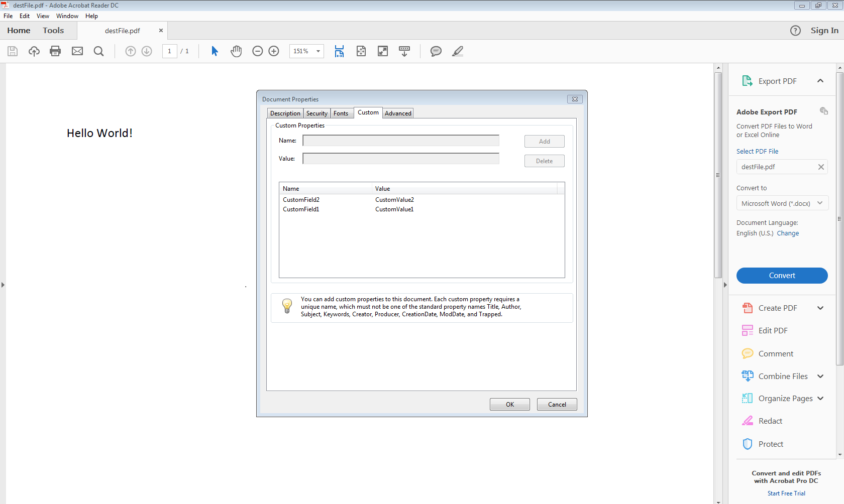
Task: Open the Print dialog icon
Action: (55, 51)
